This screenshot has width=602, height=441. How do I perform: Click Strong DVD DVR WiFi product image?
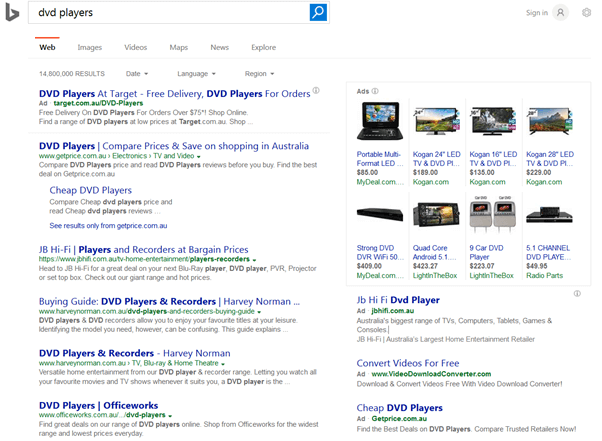click(x=380, y=214)
